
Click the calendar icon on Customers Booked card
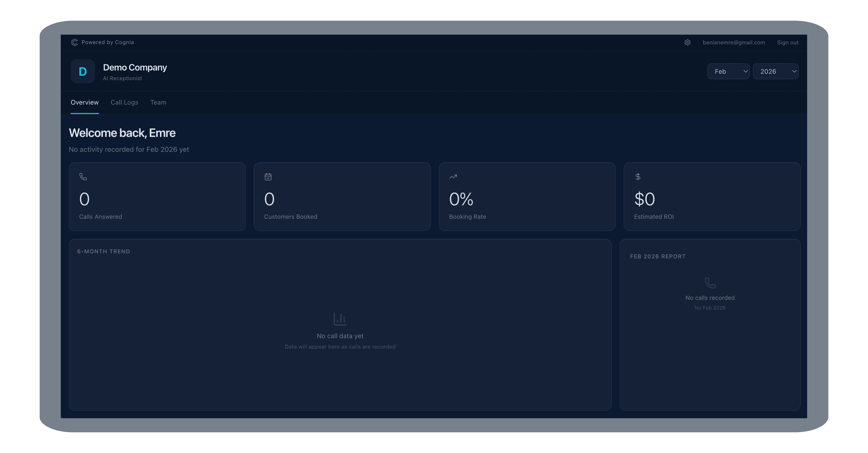point(268,176)
